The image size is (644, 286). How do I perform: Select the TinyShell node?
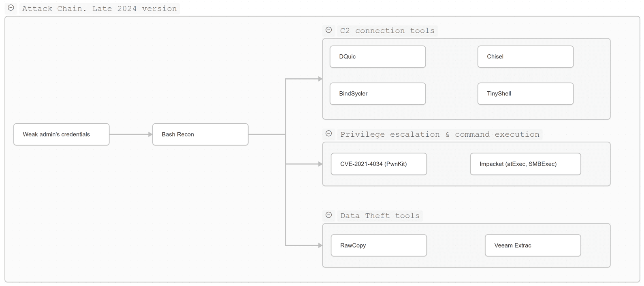pos(526,94)
